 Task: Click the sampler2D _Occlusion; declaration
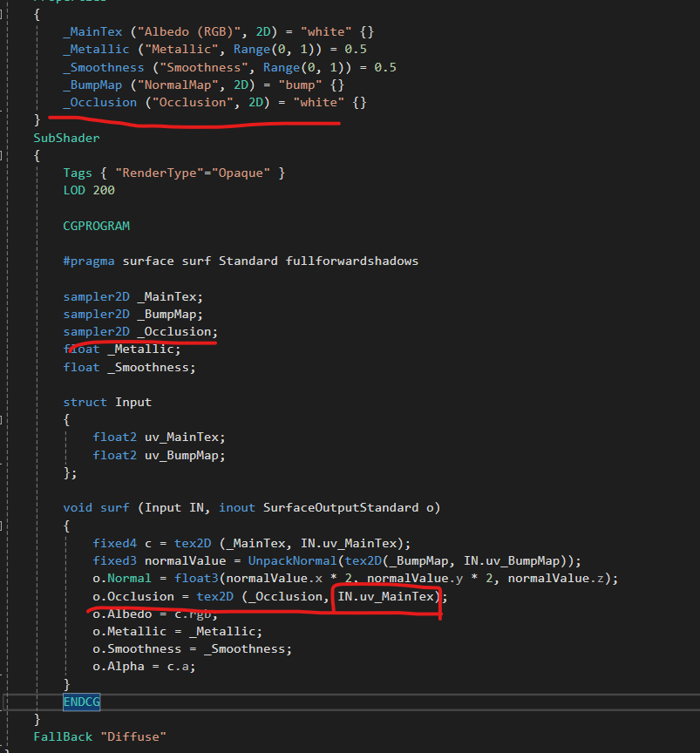(x=140, y=331)
